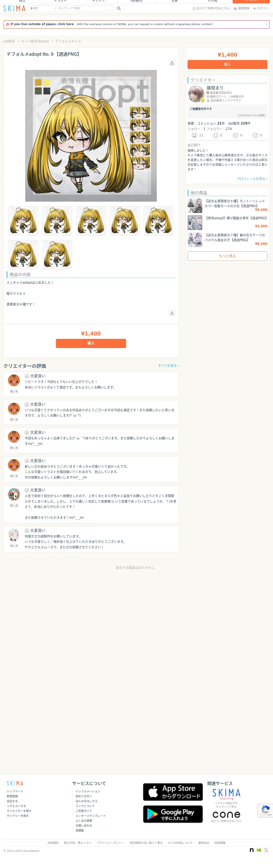The image size is (273, 868).
Task: Click the ログイン link in the header
Action: (x=261, y=9)
